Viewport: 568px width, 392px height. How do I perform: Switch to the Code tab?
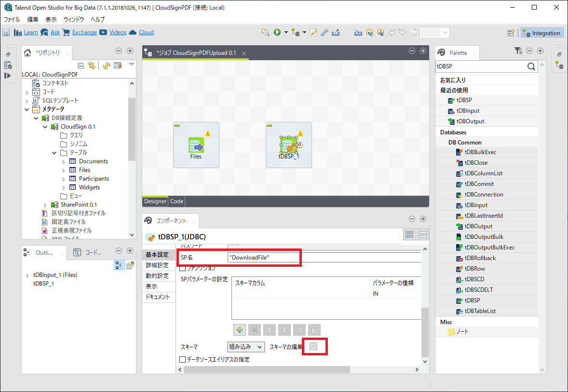point(176,201)
